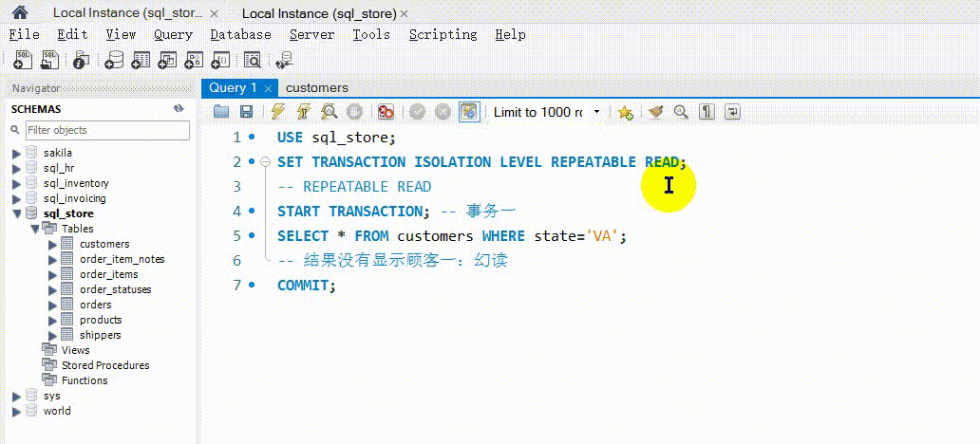The height and width of the screenshot is (444, 980).
Task: Collapse code fold on line 2
Action: [x=265, y=161]
